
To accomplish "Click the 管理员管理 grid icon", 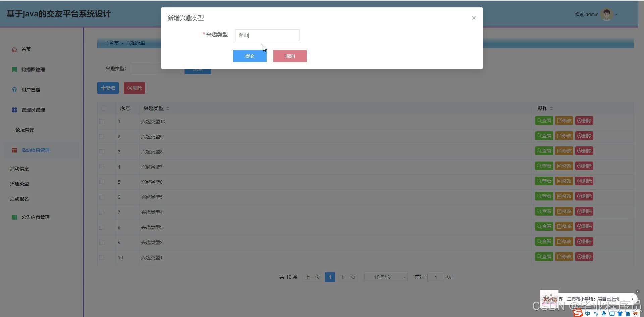I will 14,109.
